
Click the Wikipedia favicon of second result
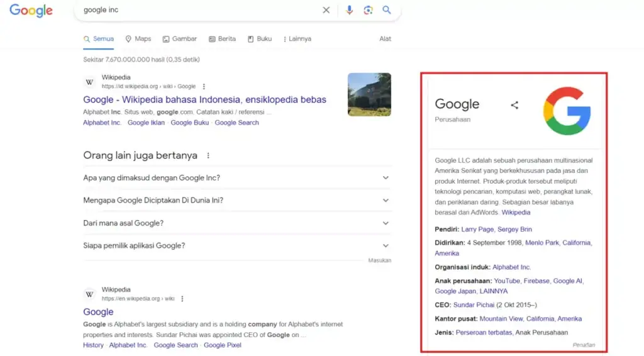point(89,294)
